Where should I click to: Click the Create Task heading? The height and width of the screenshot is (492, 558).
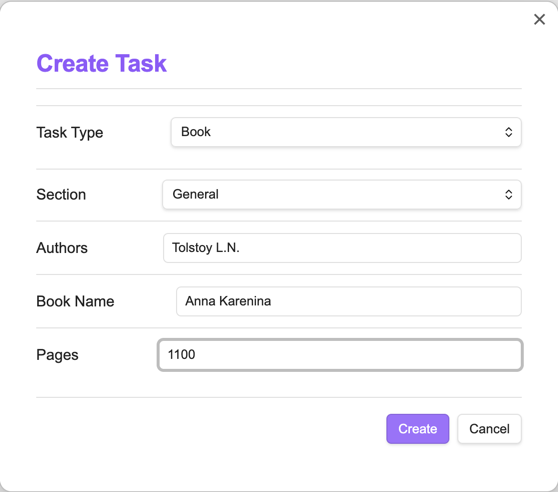point(101,63)
